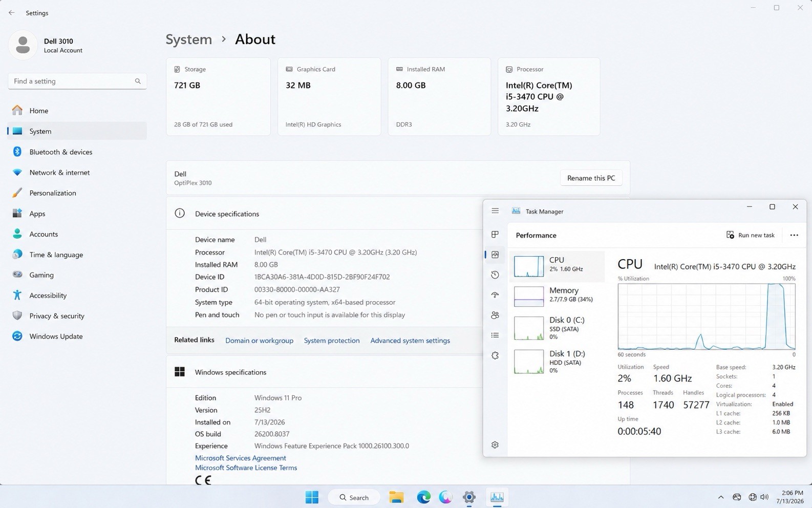Image resolution: width=812 pixels, height=508 pixels.
Task: Open Details list icon in Task Manager
Action: click(495, 335)
